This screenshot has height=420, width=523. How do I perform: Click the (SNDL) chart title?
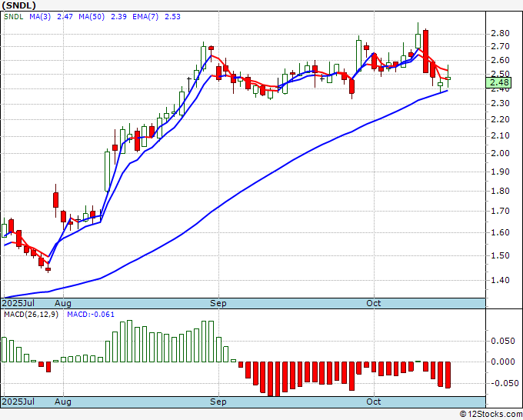18,5
